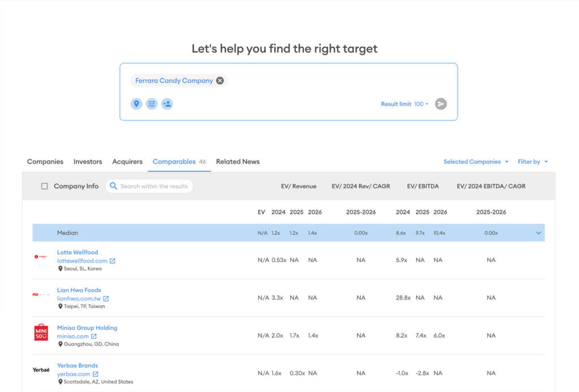Viewport: 579px width, 392px height.
Task: Visit lianhwa.com.tw website link
Action: 79,299
